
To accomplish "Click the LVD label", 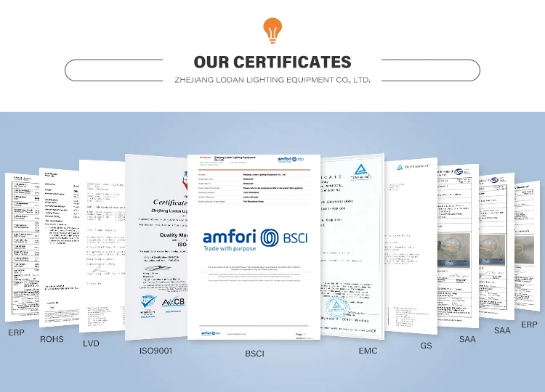I will point(91,344).
